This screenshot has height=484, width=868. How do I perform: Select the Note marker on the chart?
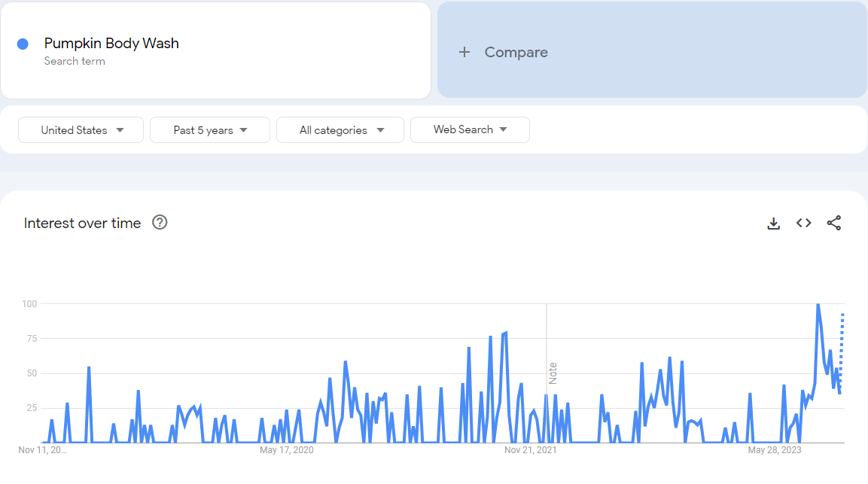click(553, 373)
